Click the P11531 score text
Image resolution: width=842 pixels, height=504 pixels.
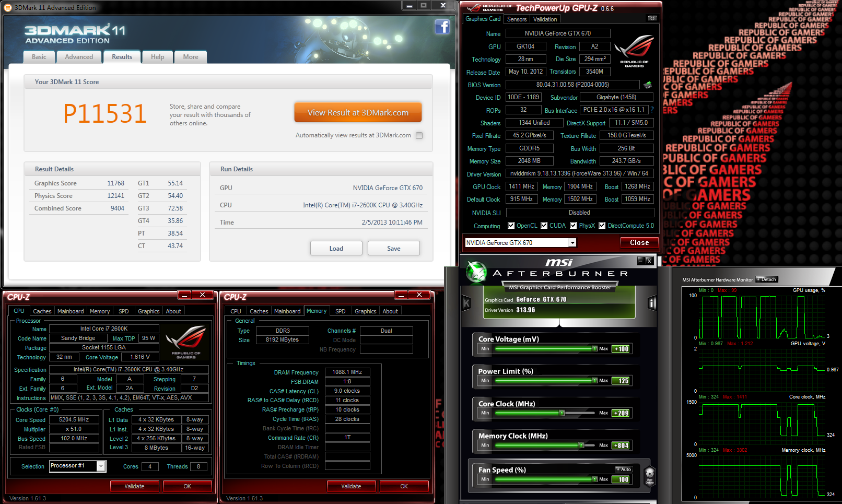[x=105, y=114]
